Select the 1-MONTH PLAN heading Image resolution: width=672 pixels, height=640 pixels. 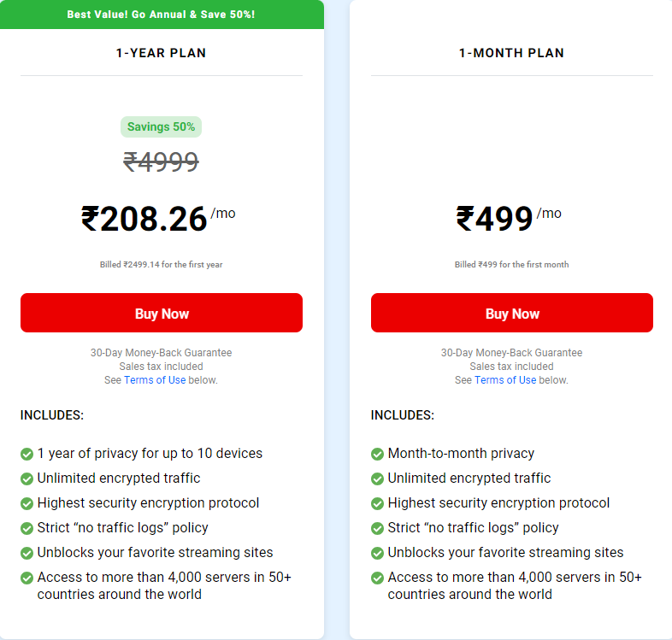pyautogui.click(x=511, y=53)
